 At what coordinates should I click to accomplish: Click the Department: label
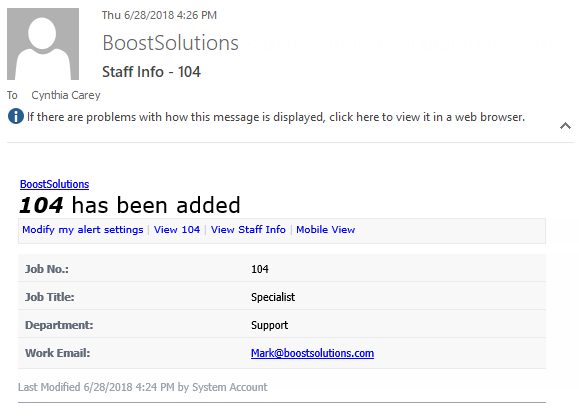[59, 325]
